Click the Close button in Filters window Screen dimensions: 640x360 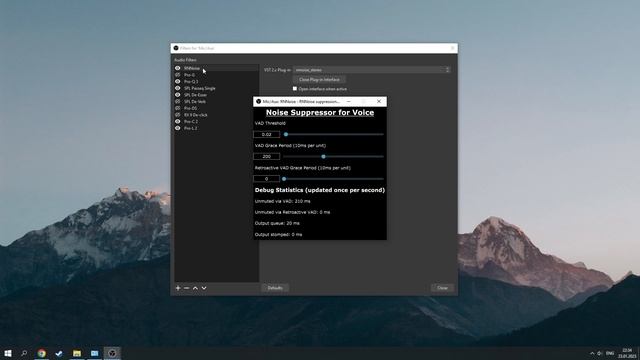coord(442,288)
